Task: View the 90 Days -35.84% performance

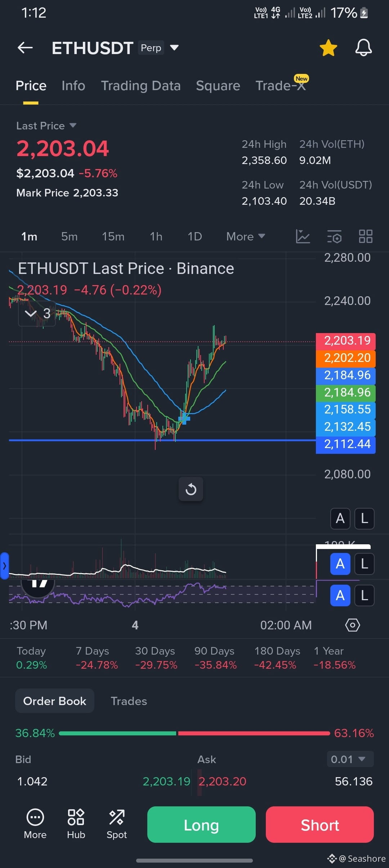Action: 215,658
